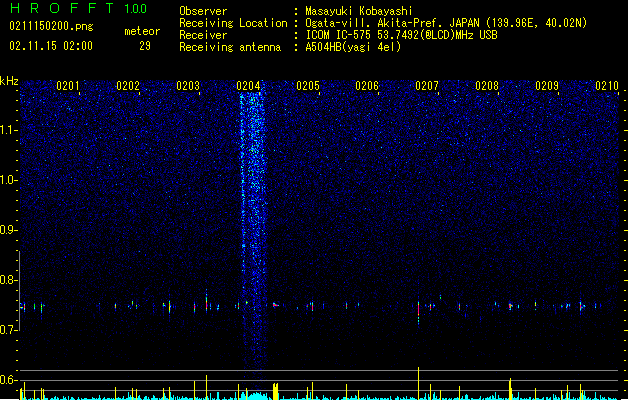This screenshot has height=400, width=629.
Task: Click the 0.9 kHz axis label
Action: tap(8, 230)
